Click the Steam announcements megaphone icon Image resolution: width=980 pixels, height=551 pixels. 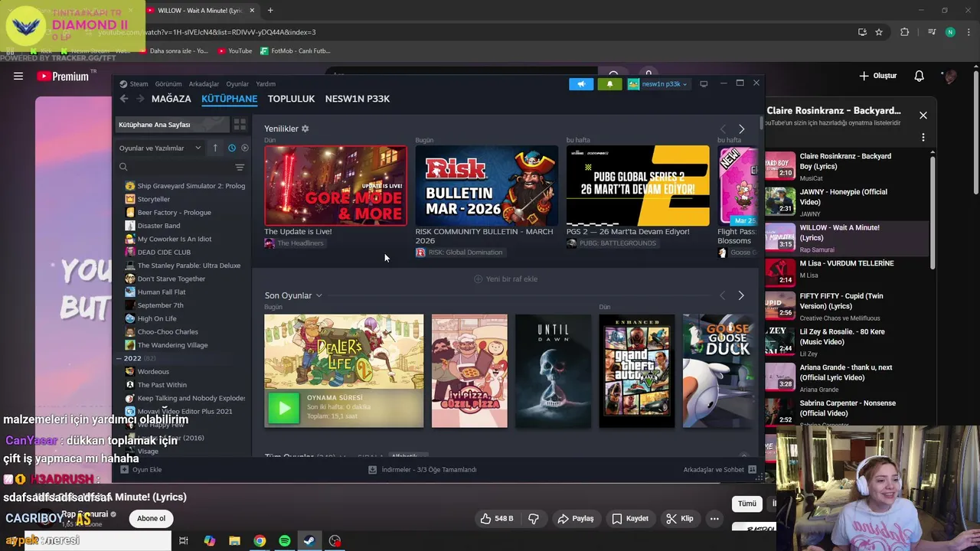coord(581,84)
